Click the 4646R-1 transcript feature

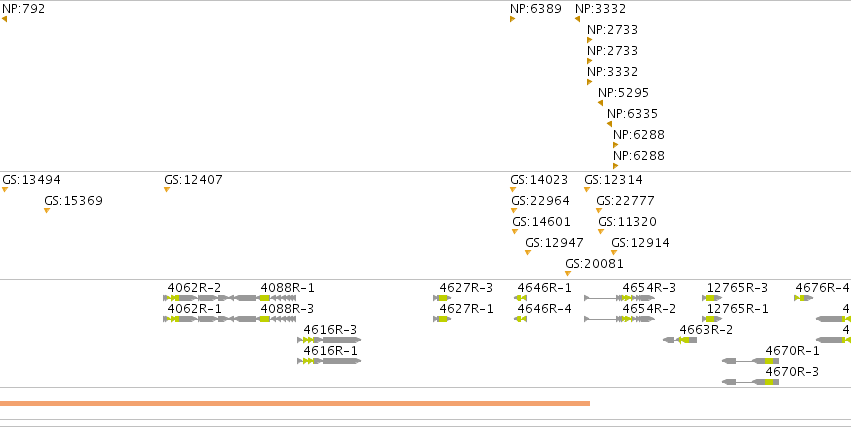pos(520,298)
